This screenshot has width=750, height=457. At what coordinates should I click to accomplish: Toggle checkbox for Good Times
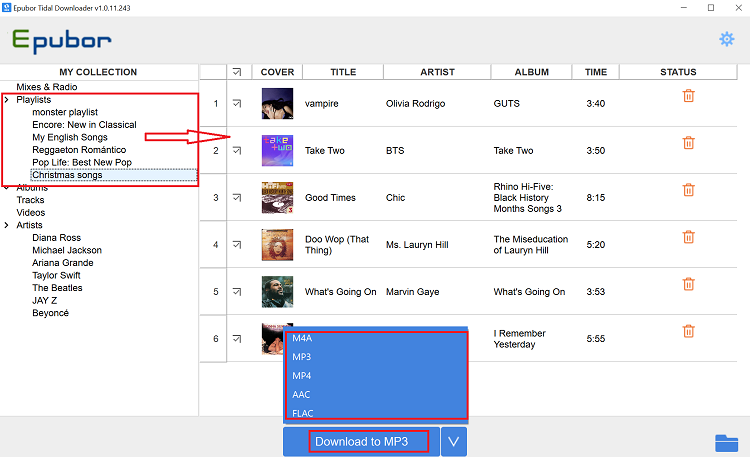237,198
